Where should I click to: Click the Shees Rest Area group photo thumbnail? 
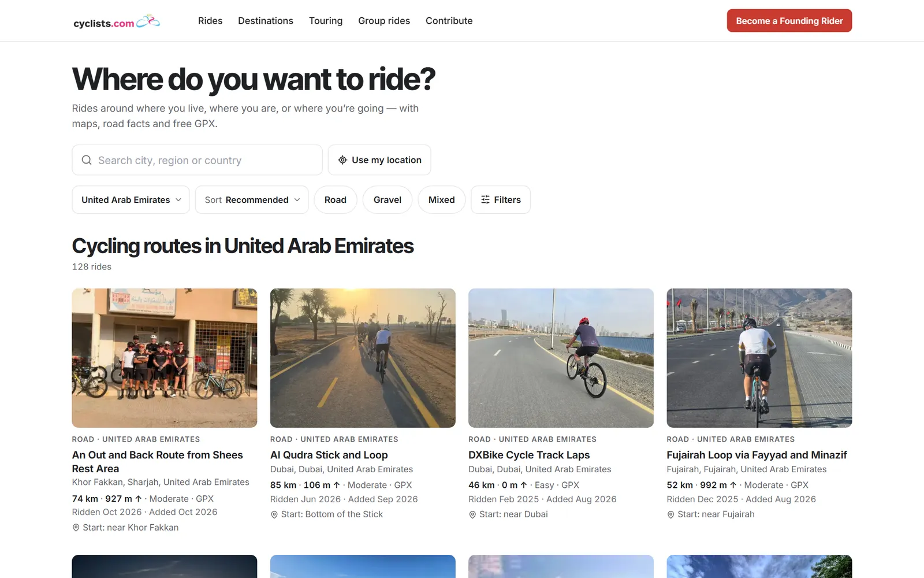pyautogui.click(x=165, y=358)
